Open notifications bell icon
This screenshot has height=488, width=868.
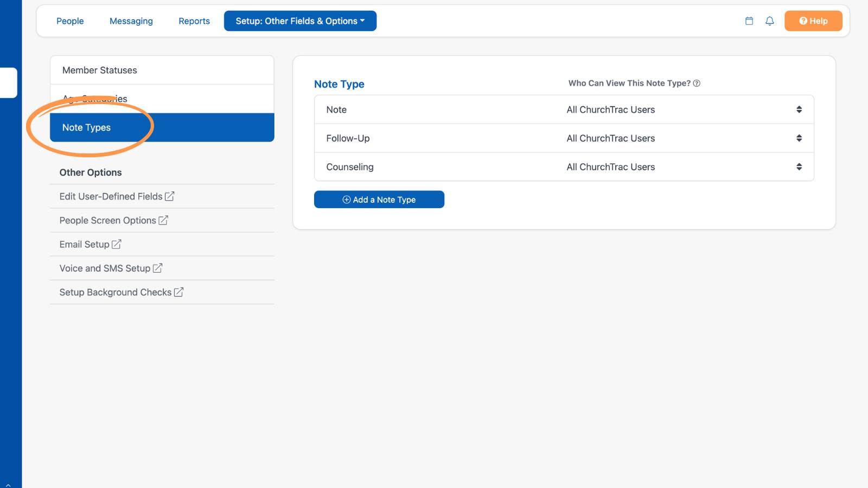[769, 21]
